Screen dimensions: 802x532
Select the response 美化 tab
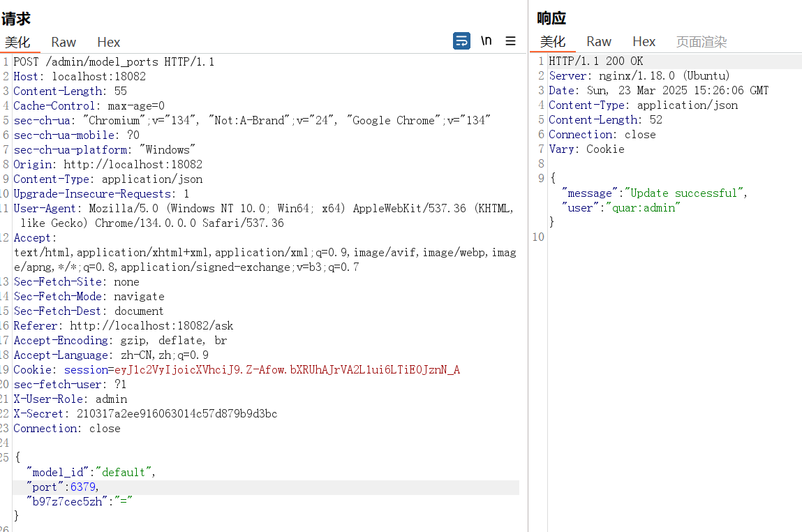click(553, 43)
